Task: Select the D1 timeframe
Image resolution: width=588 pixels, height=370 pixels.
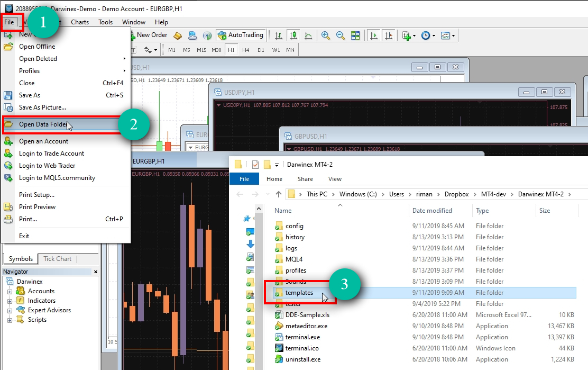Action: tap(261, 50)
